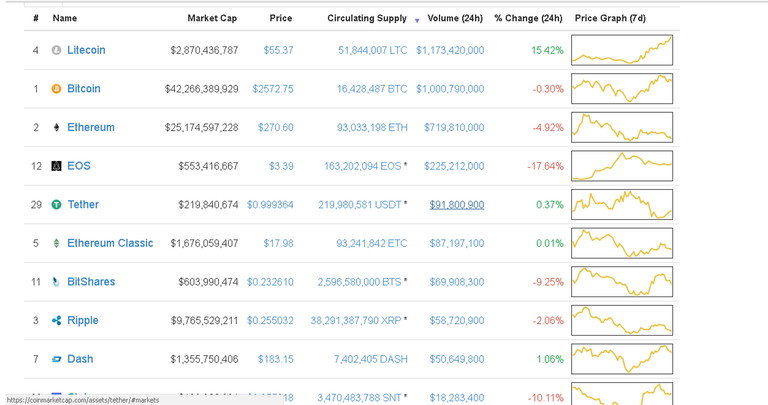Open Tether 7d price graph

[x=622, y=205]
